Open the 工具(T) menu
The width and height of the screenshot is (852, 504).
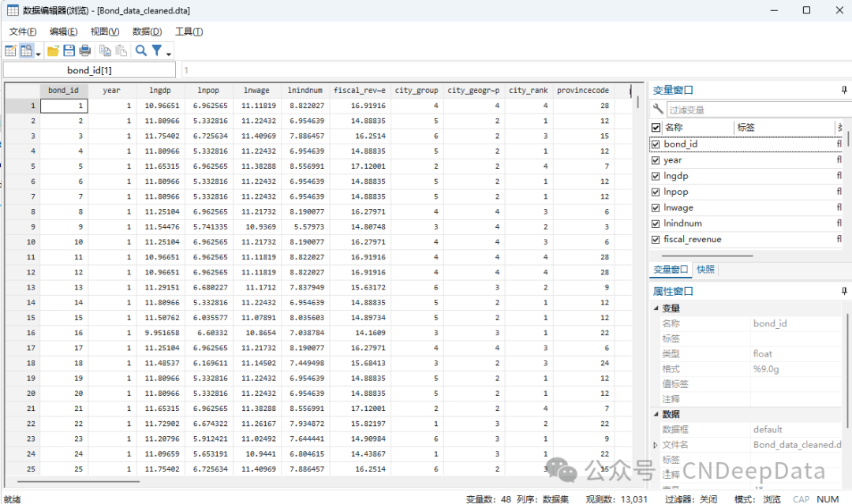point(189,32)
